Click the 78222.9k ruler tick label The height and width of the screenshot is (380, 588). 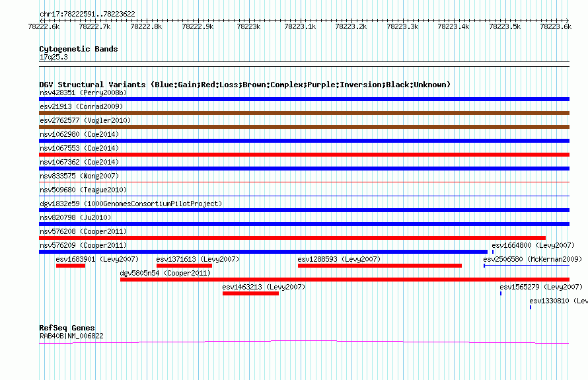(198, 26)
